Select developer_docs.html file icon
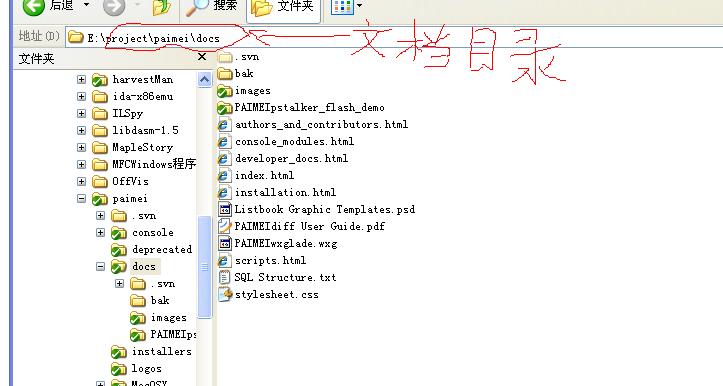Viewport: 723px width, 386px height. pyautogui.click(x=225, y=159)
